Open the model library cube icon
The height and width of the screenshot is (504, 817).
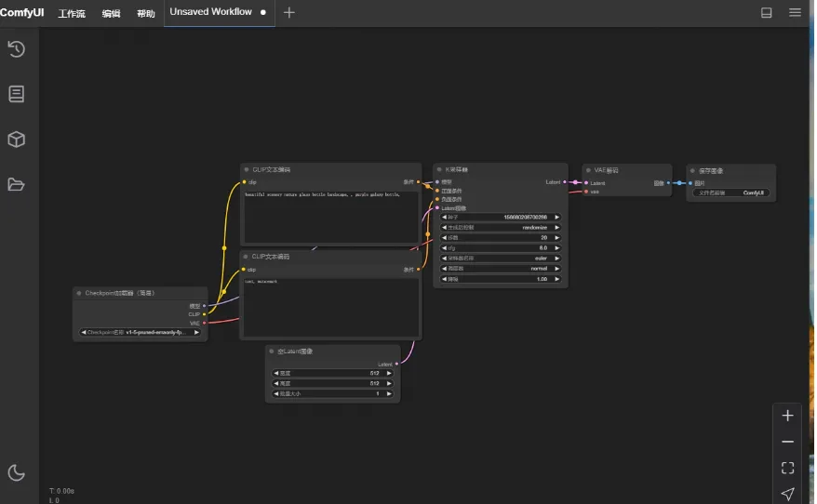click(16, 139)
